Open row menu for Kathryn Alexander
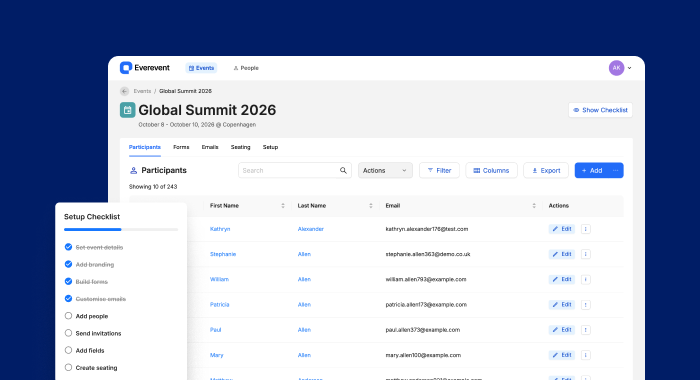Screen dimensions: 700x380 click(x=586, y=229)
